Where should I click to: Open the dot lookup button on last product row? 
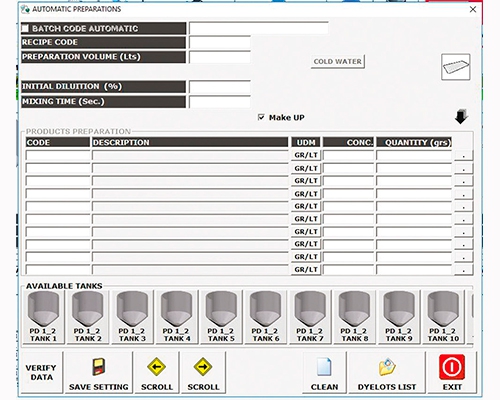(464, 270)
